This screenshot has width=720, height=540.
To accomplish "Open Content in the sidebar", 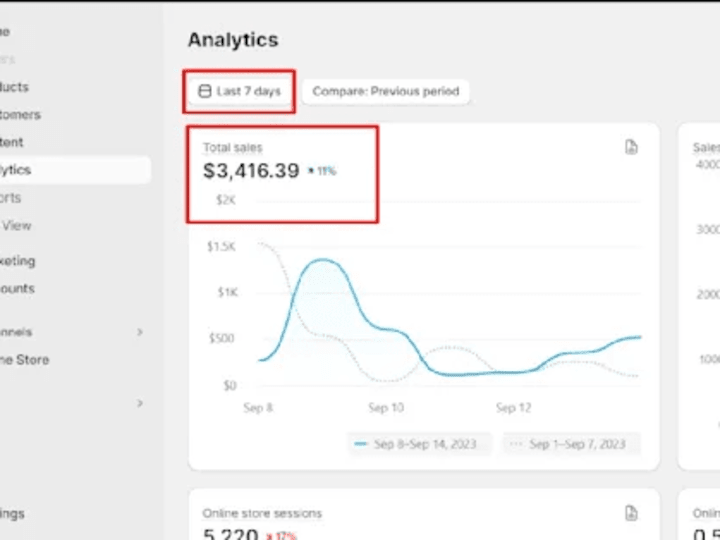I will pos(11,142).
